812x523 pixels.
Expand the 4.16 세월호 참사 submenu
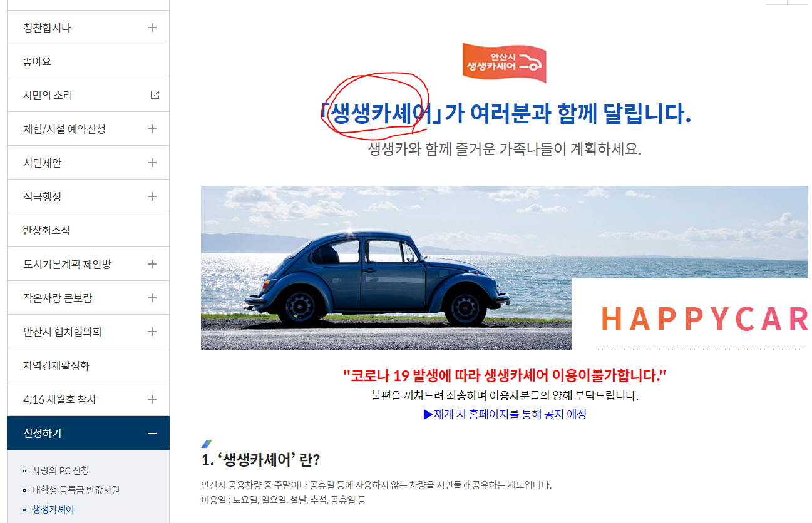[152, 399]
